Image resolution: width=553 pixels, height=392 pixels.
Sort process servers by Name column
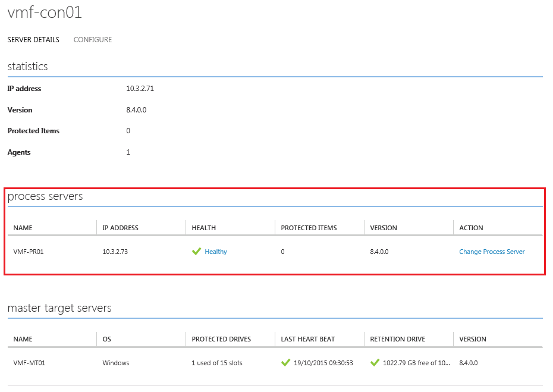(23, 228)
